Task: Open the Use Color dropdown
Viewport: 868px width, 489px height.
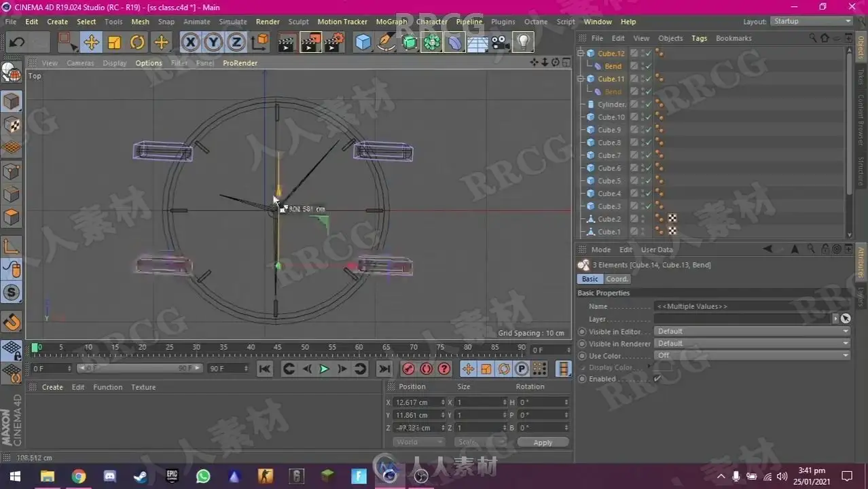Action: click(751, 355)
